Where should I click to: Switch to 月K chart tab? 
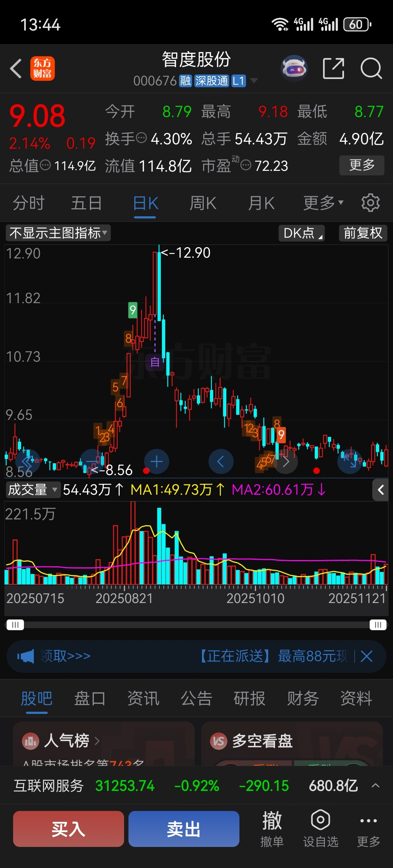(261, 203)
